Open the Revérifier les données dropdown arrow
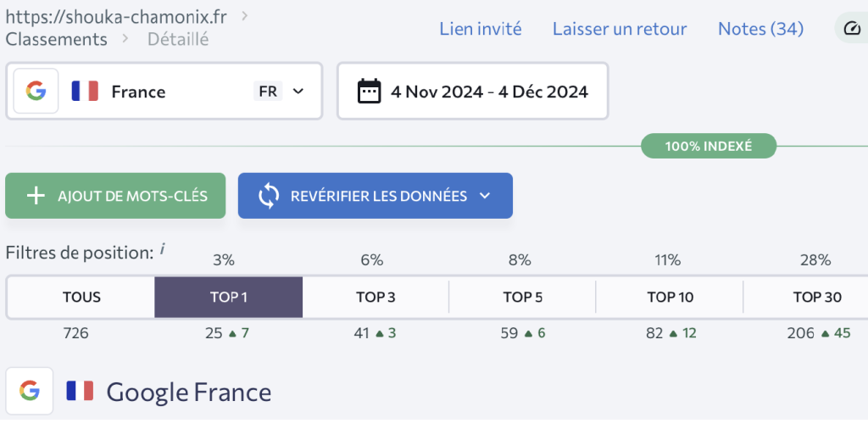Viewport: 868px width, 423px height. pyautogui.click(x=485, y=196)
